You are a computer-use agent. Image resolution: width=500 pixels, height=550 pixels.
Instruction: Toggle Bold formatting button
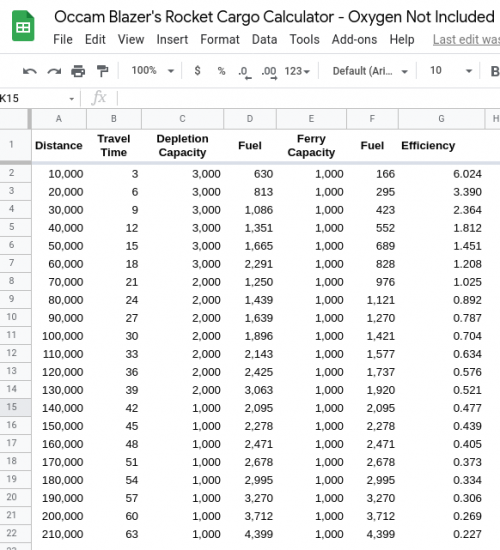pos(495,71)
